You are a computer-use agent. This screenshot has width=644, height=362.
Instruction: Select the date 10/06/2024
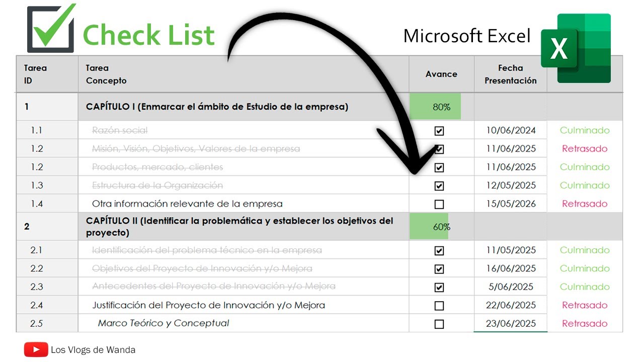tap(511, 130)
